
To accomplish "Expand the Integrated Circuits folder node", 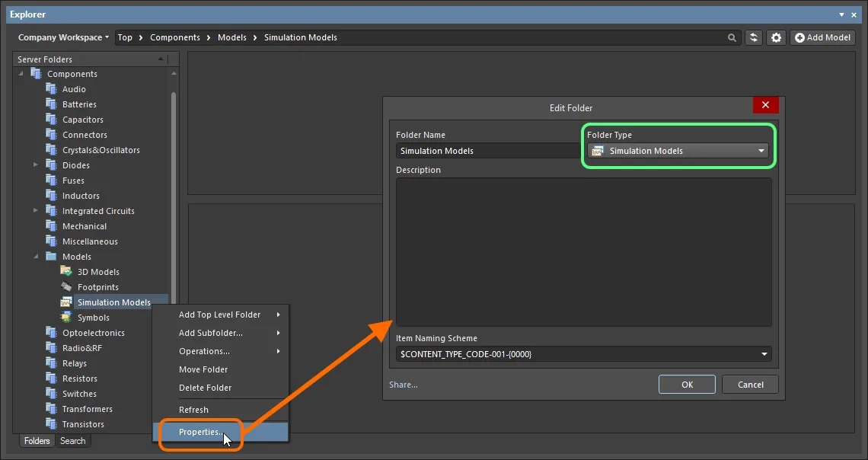I will point(36,210).
